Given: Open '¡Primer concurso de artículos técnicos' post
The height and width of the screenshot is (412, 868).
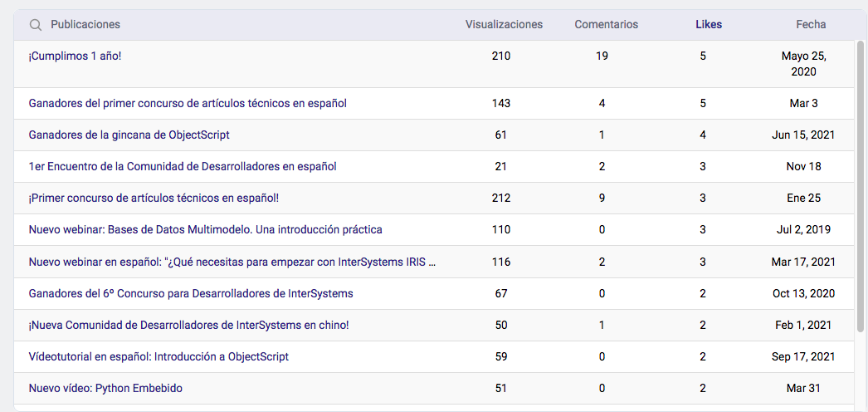Looking at the screenshot, I should pos(154,198).
